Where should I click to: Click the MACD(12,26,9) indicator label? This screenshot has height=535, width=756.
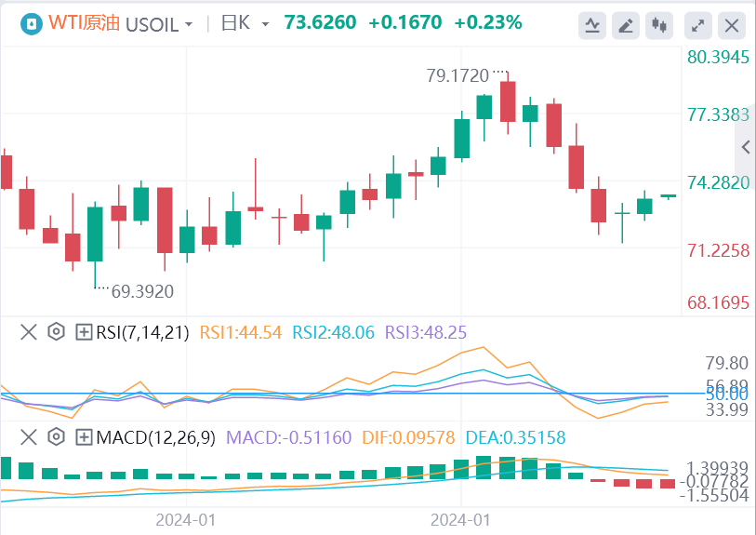coord(155,436)
